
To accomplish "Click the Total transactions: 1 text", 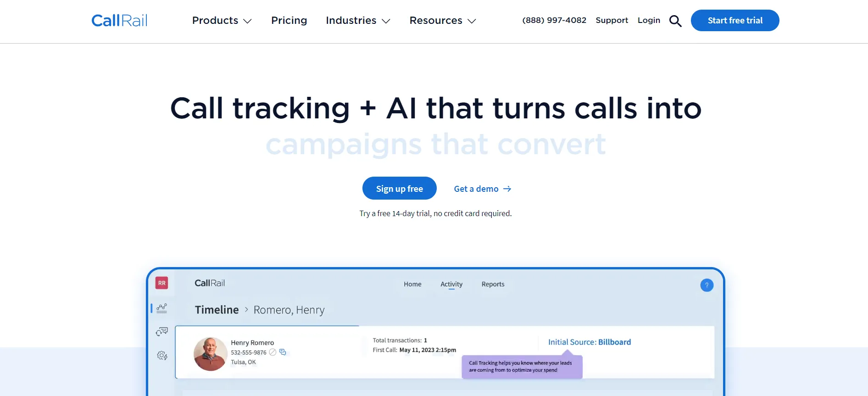I will (x=400, y=340).
